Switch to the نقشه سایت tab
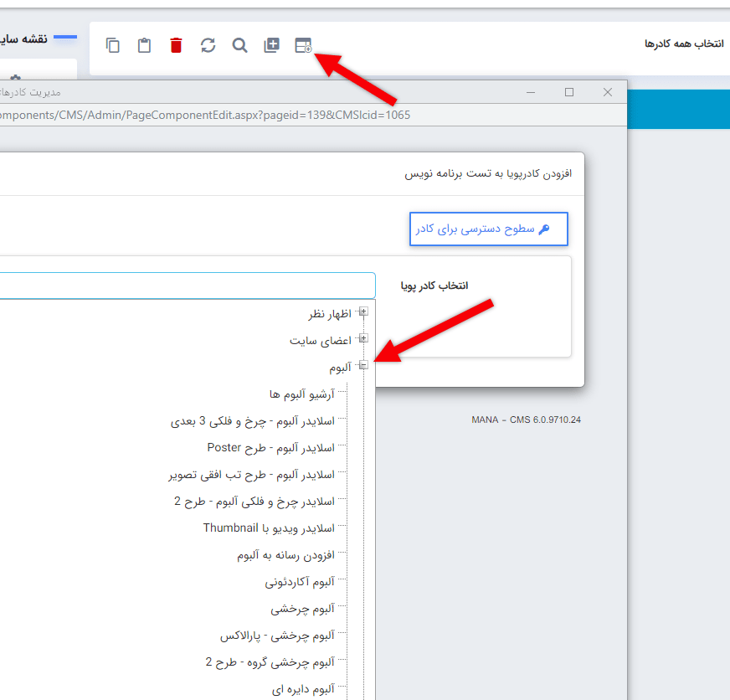Viewport: 730px width, 700px height. tap(27, 37)
